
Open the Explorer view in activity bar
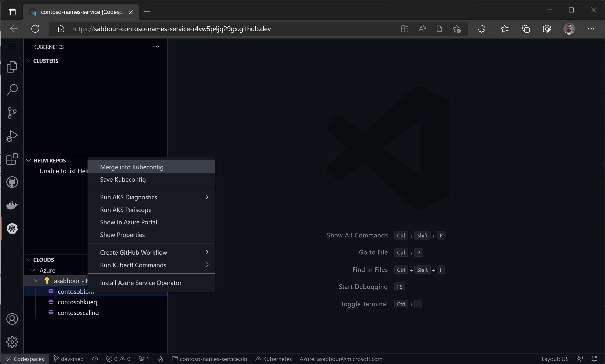tap(12, 67)
